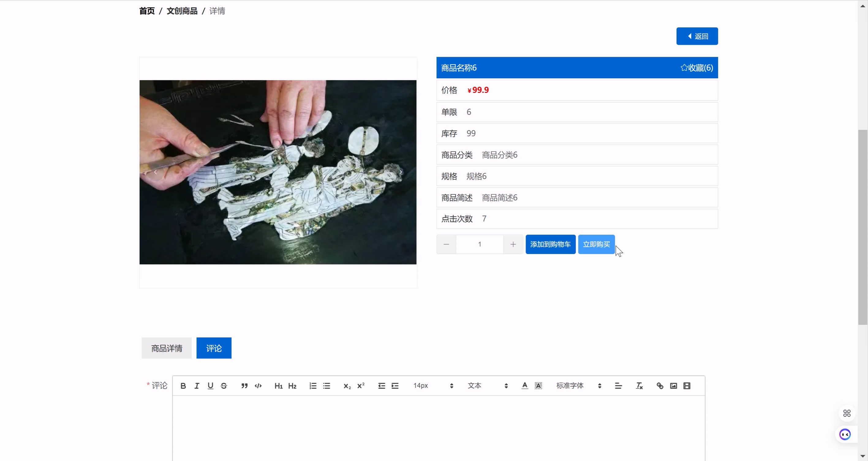Open the 标准字体 font family dropdown
Screen dimensions: 868x461
click(x=579, y=386)
